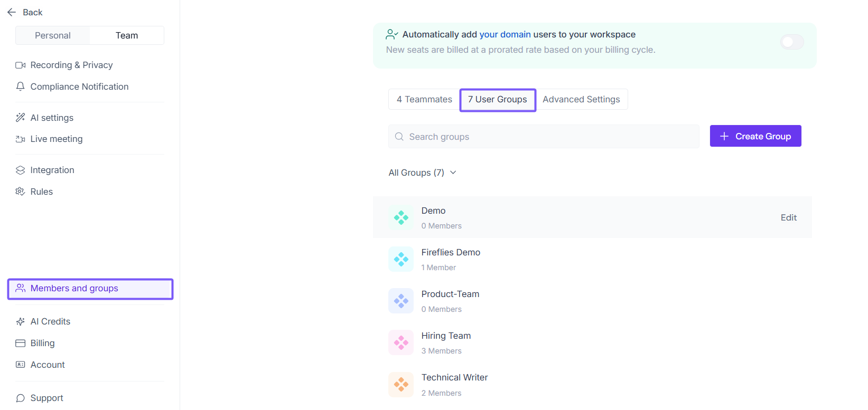The width and height of the screenshot is (868, 410).
Task: Open the 'your domain' link
Action: tap(505, 34)
